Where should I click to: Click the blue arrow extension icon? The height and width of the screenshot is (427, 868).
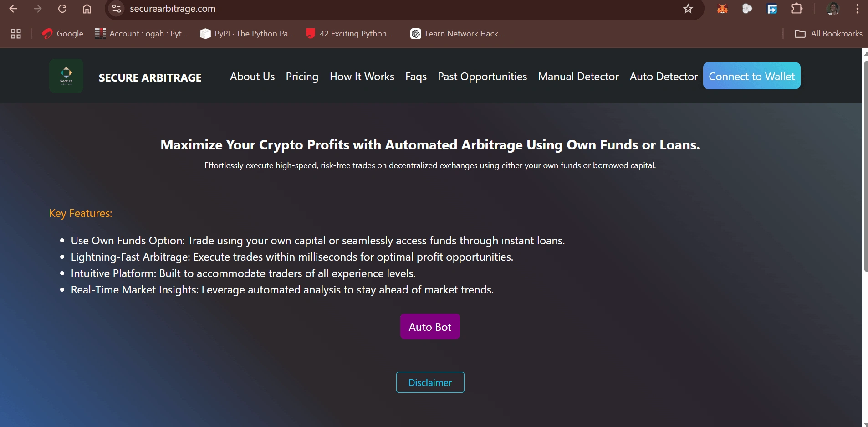point(772,9)
